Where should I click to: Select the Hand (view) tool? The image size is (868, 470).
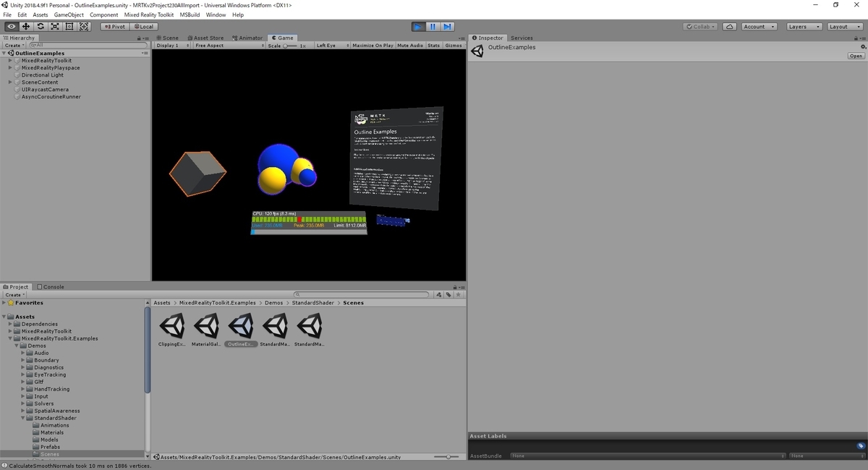pos(12,27)
